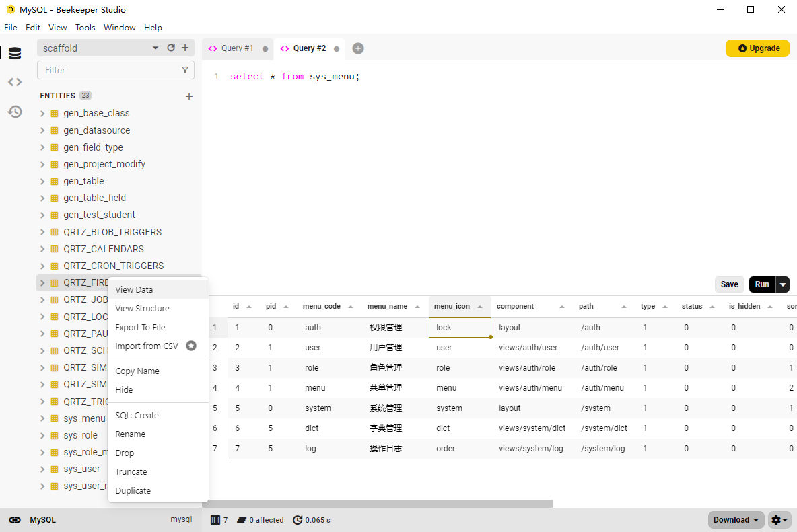Viewport: 797px width, 532px height.
Task: Refresh the scaffold database entity list
Action: pyautogui.click(x=171, y=48)
